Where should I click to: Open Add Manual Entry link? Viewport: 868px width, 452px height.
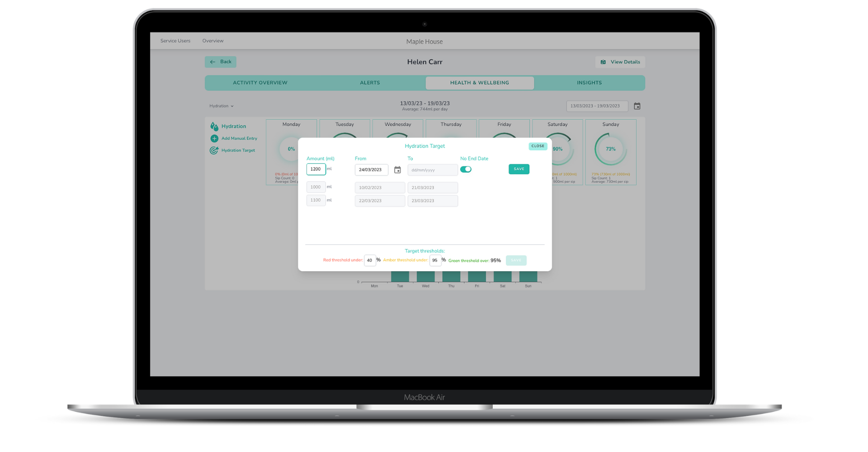click(239, 138)
